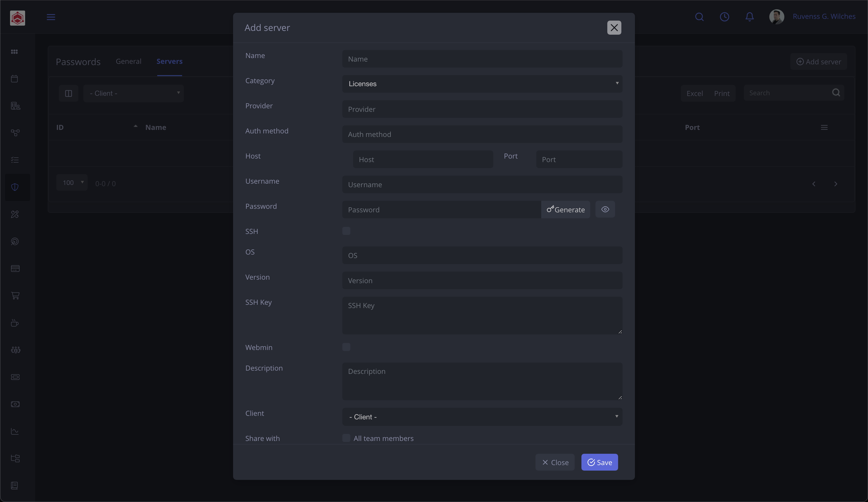Focus the Description text area
868x502 pixels.
click(x=482, y=381)
